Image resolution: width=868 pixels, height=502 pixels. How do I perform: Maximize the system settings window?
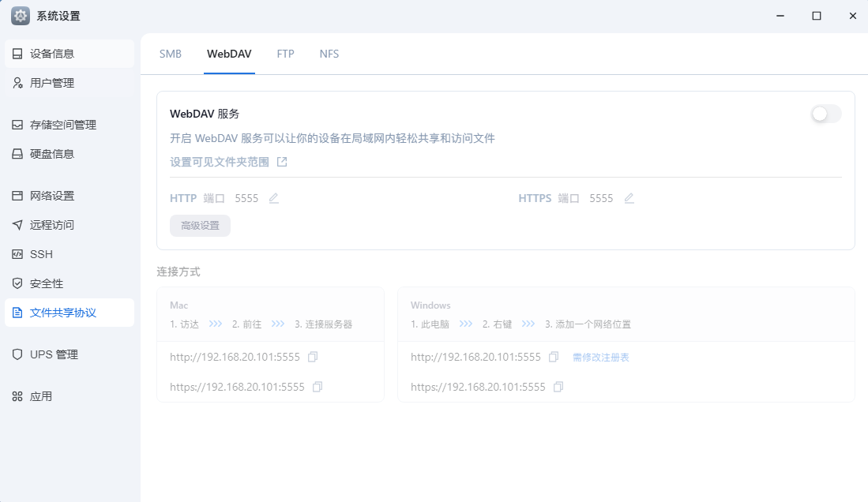[x=817, y=16]
